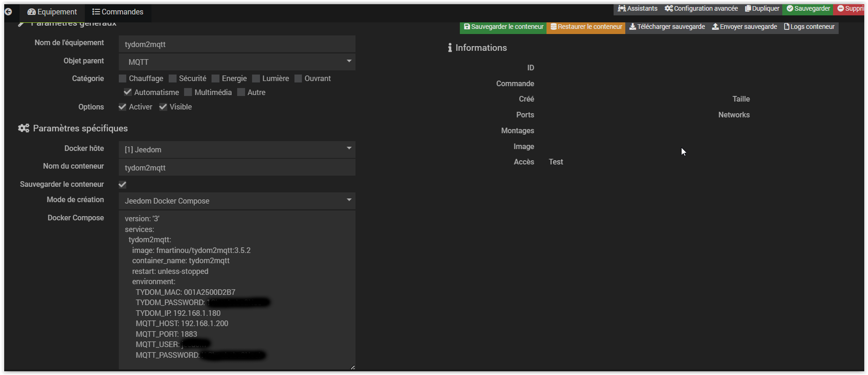Click the Dupliquer button

pyautogui.click(x=762, y=8)
